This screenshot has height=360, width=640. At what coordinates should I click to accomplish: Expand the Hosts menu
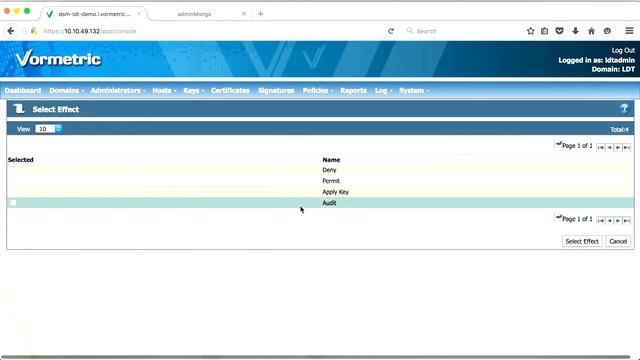point(164,91)
